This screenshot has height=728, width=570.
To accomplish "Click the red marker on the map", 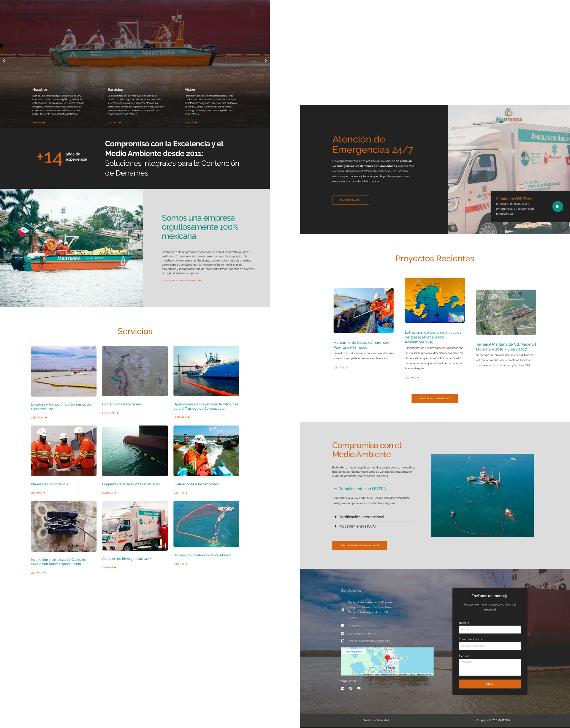I will coord(387,658).
